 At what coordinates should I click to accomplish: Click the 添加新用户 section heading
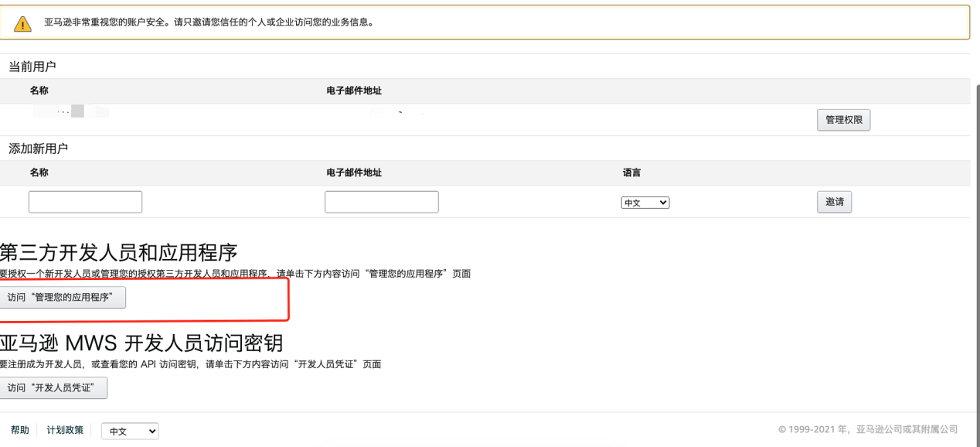tap(39, 148)
